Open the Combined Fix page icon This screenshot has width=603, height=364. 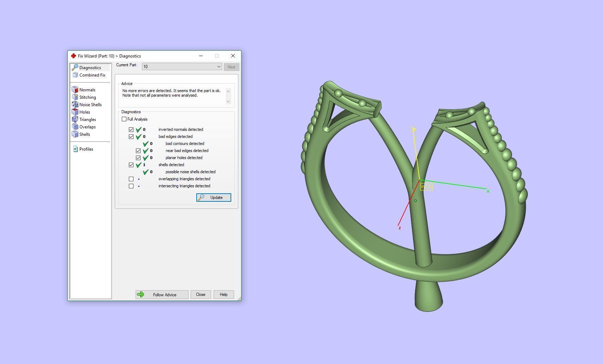tap(75, 75)
